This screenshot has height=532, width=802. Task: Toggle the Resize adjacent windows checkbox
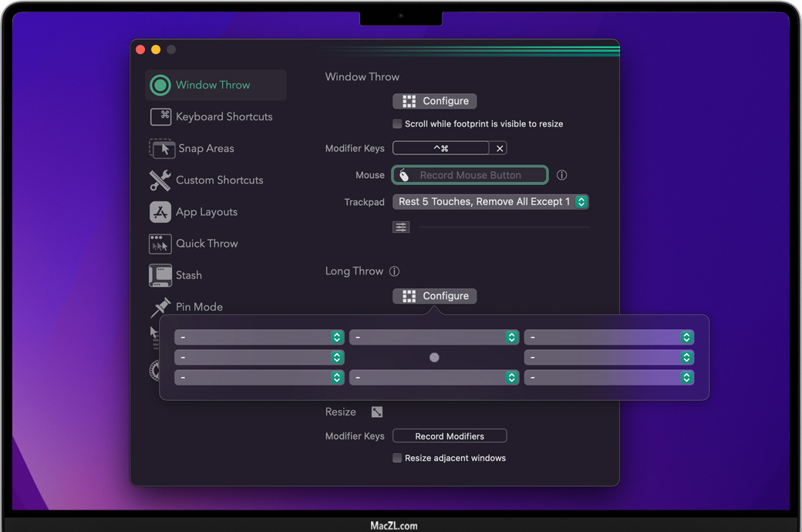pos(397,458)
